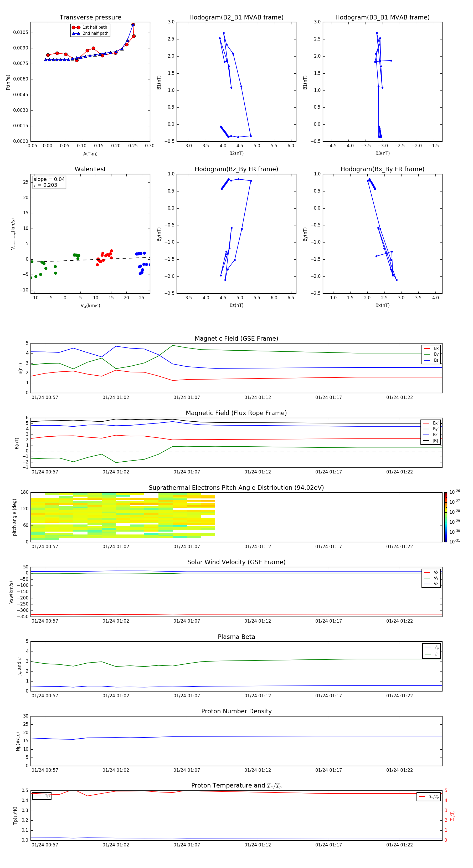Click the 'r = 0.203' annotation
Viewport: 473px width, 868px height.
45,185
